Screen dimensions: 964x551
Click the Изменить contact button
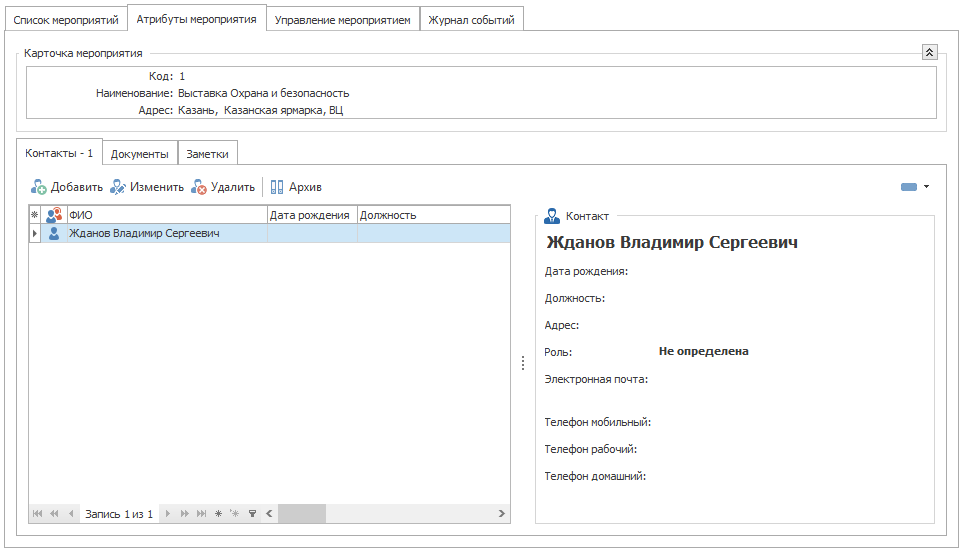(147, 187)
